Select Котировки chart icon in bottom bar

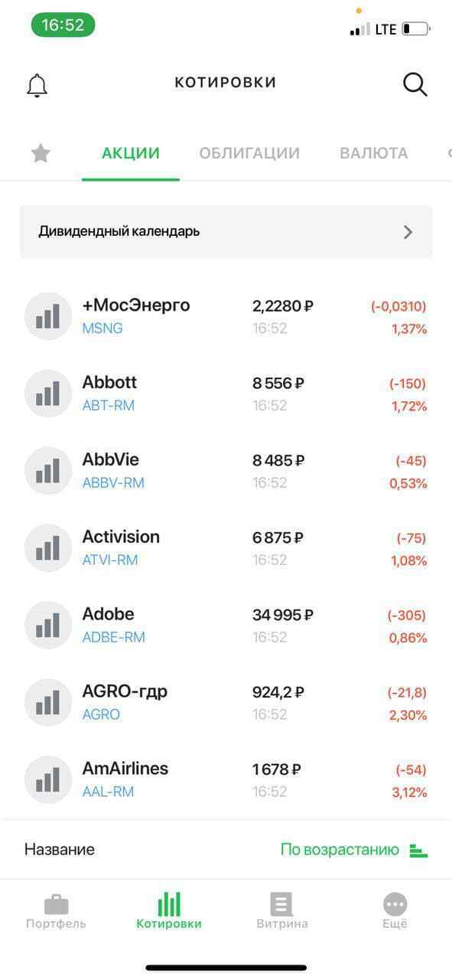click(169, 904)
